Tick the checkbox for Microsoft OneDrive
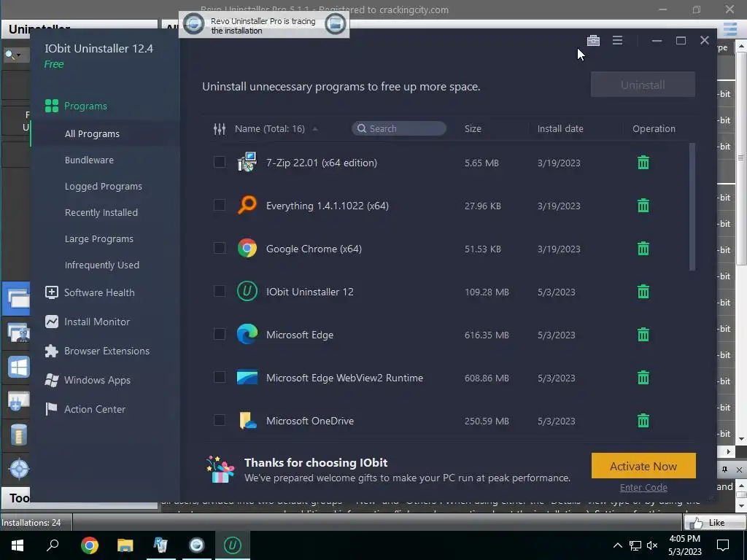This screenshot has width=747, height=560. click(x=219, y=420)
